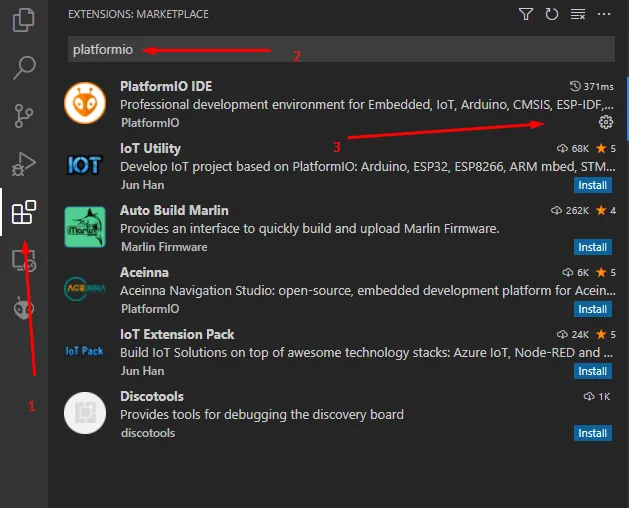The height and width of the screenshot is (508, 629).
Task: Select the IoT Extension Pack title
Action: click(177, 334)
